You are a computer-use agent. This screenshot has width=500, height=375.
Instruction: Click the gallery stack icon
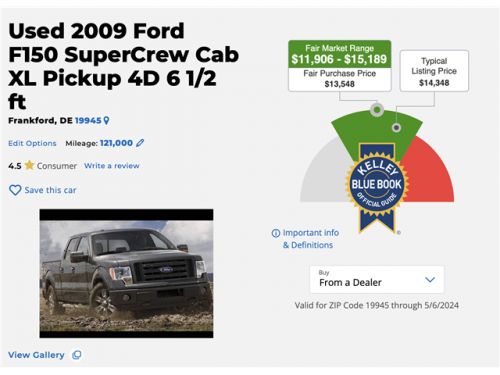(77, 355)
